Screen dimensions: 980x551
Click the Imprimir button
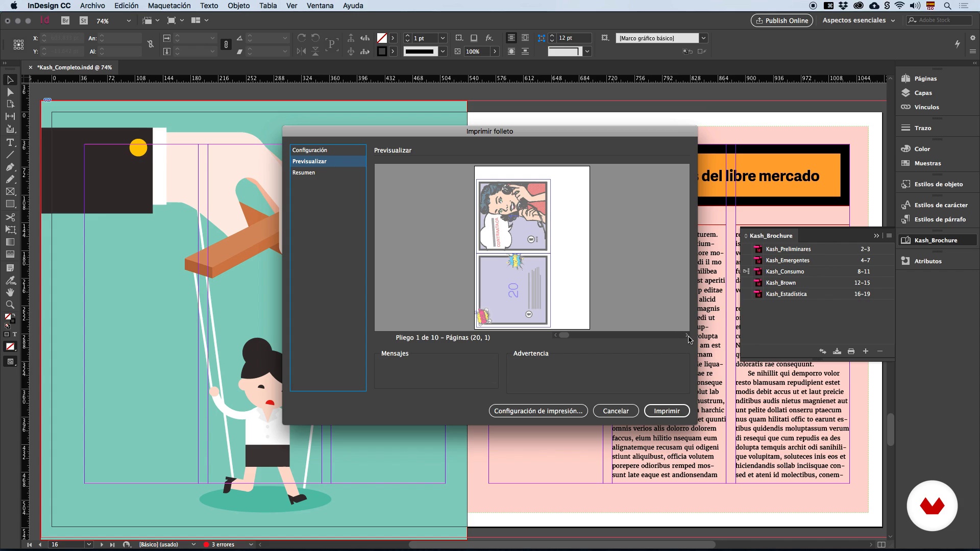coord(667,411)
